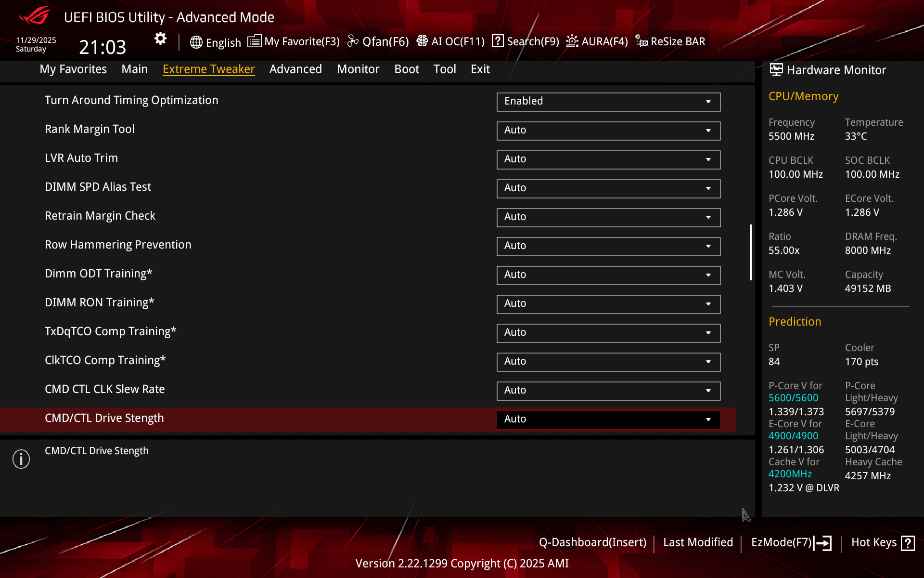The width and height of the screenshot is (924, 578).
Task: Open the Monitor tab
Action: (358, 69)
